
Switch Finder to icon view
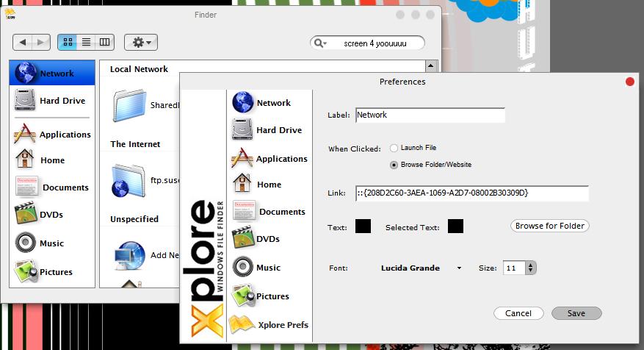tap(68, 42)
